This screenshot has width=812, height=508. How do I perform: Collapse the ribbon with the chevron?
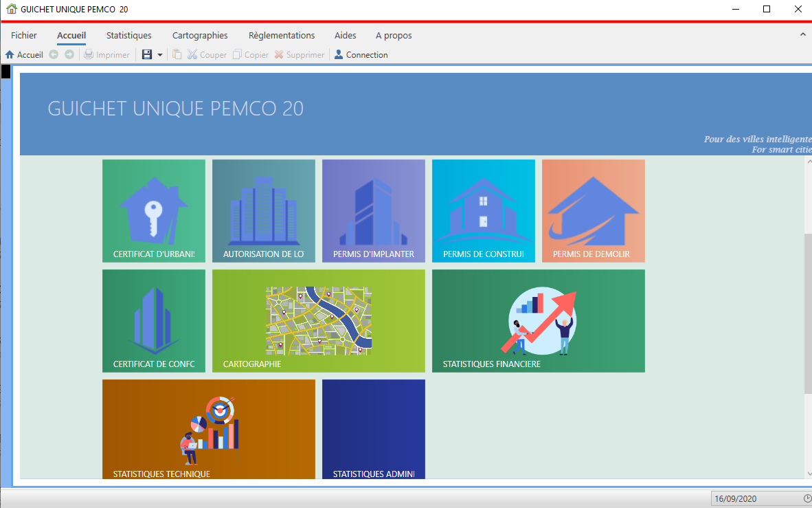[803, 35]
